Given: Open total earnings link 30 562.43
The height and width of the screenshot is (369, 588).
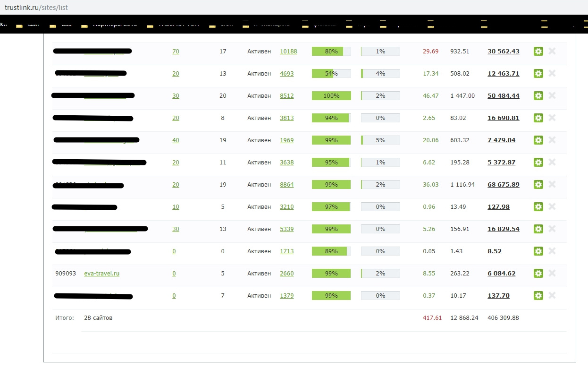Looking at the screenshot, I should pos(504,51).
